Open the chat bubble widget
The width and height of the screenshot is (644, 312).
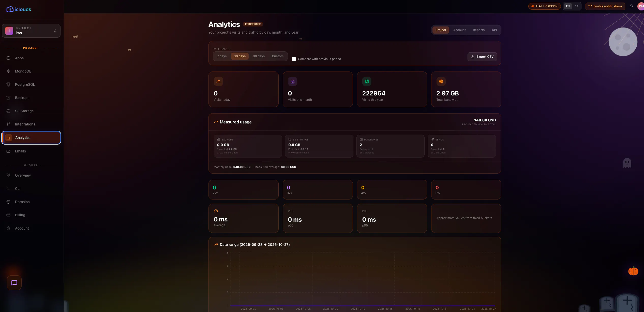click(14, 283)
